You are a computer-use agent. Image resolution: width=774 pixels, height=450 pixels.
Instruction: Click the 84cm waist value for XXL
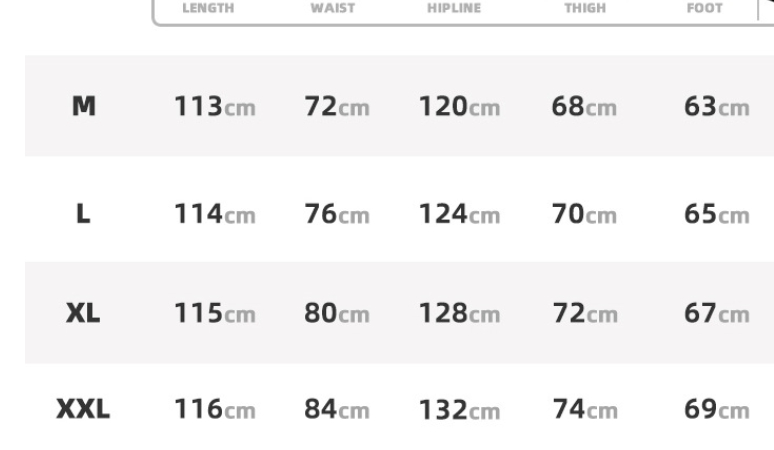(x=337, y=409)
